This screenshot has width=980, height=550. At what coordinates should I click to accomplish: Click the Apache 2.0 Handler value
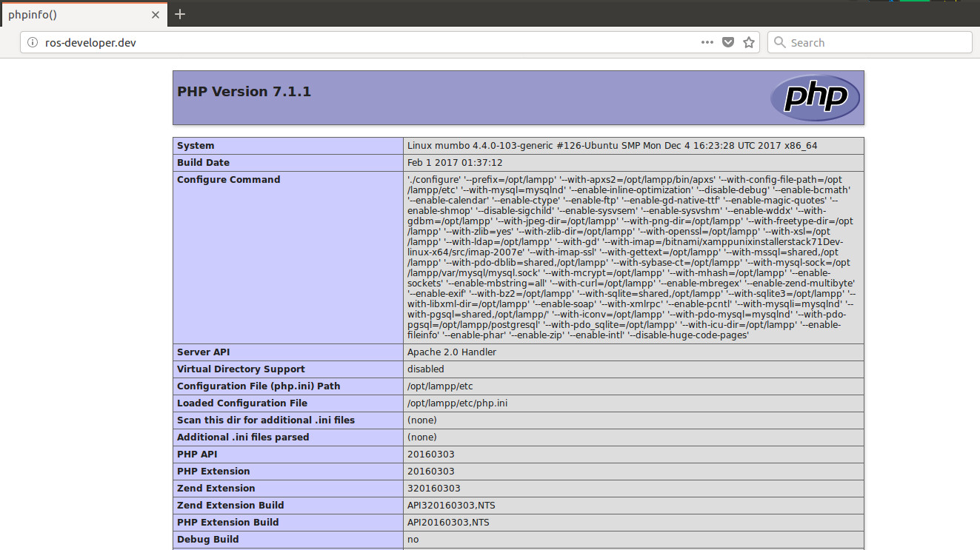coord(451,352)
